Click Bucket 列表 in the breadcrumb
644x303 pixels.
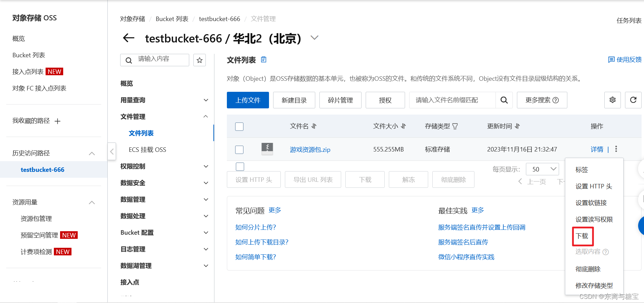tap(172, 19)
